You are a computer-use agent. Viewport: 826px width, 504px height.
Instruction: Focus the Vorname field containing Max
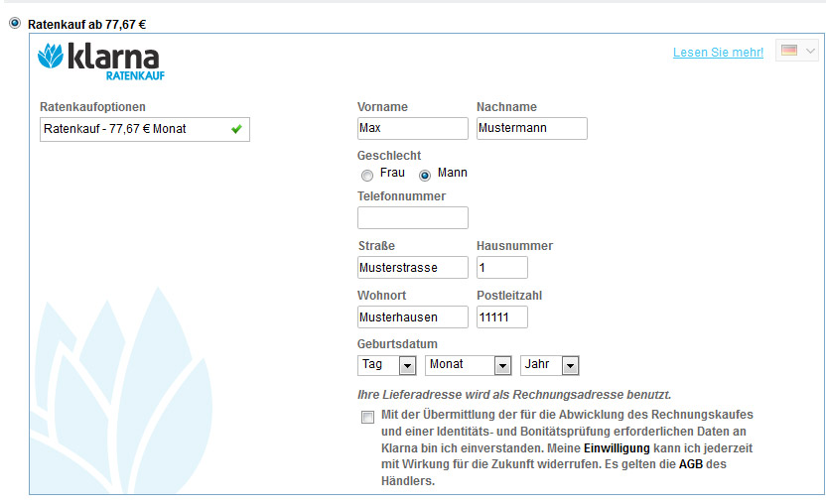pyautogui.click(x=412, y=129)
